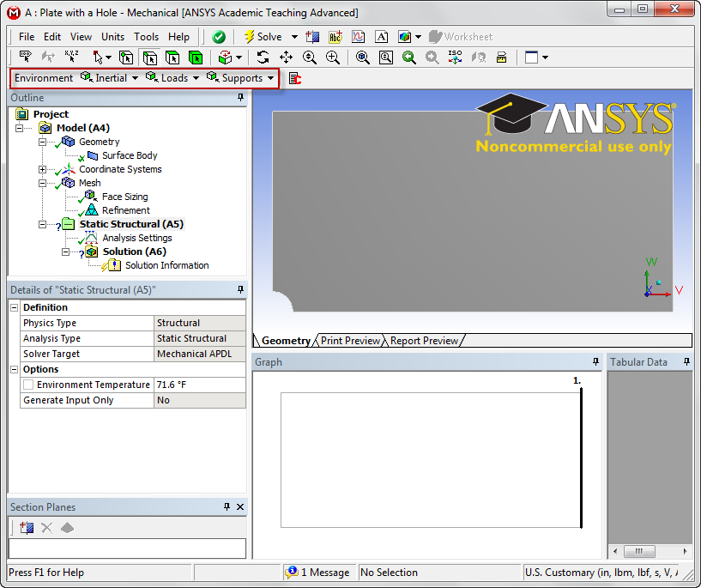The width and height of the screenshot is (701, 588).
Task: Collapse the Geometry tree node
Action: (42, 142)
